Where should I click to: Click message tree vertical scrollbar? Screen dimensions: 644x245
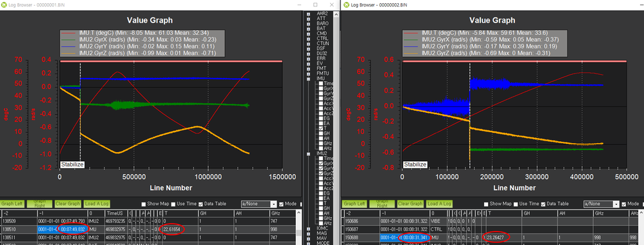(336, 128)
